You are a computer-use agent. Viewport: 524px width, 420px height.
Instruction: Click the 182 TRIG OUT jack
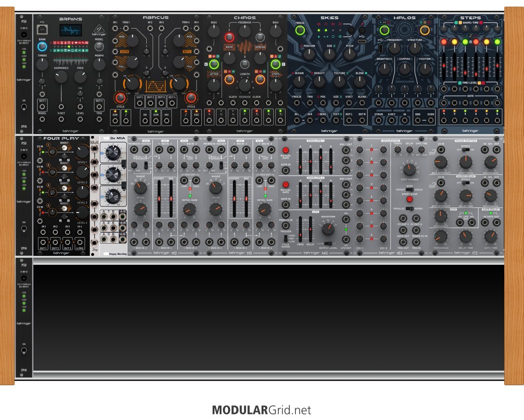point(403,241)
